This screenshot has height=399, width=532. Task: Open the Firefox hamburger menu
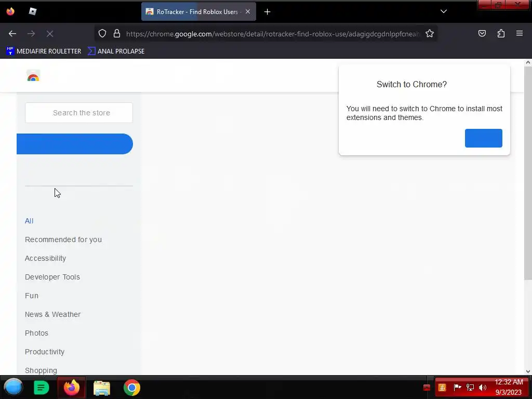(520, 33)
